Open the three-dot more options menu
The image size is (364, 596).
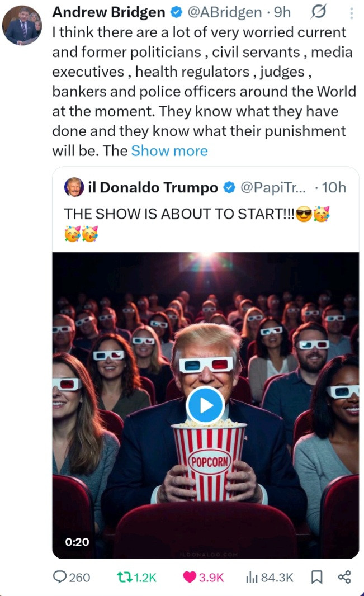[351, 13]
